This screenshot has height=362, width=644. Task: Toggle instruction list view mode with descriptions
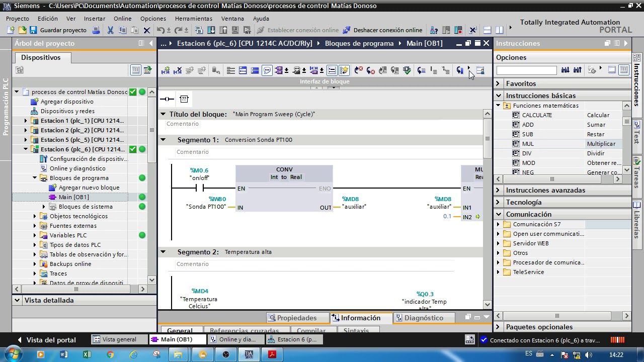(x=624, y=70)
